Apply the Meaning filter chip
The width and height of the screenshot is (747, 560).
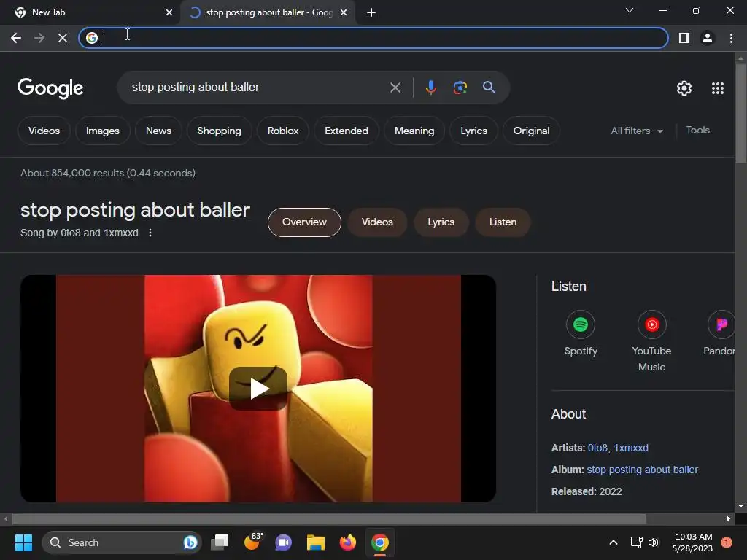pyautogui.click(x=414, y=131)
